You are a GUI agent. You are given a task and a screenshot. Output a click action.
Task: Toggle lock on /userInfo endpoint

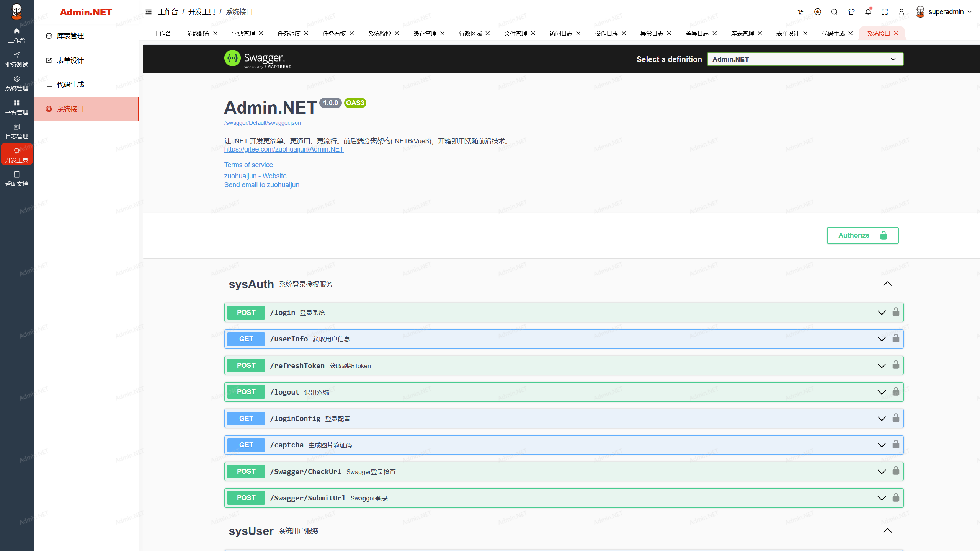click(896, 339)
